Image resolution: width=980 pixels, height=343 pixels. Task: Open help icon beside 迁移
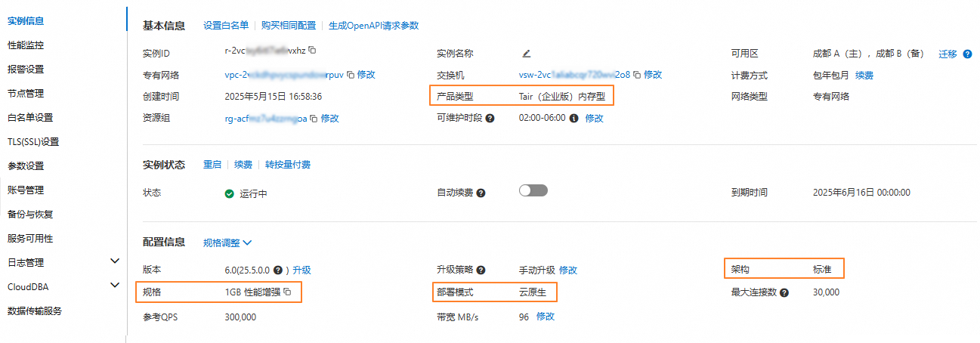pyautogui.click(x=967, y=54)
